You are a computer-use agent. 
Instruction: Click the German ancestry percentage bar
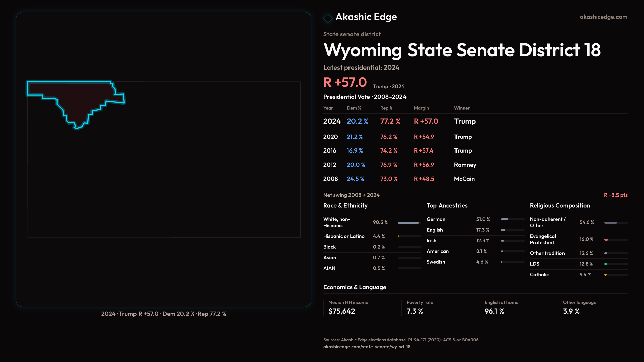click(512, 219)
